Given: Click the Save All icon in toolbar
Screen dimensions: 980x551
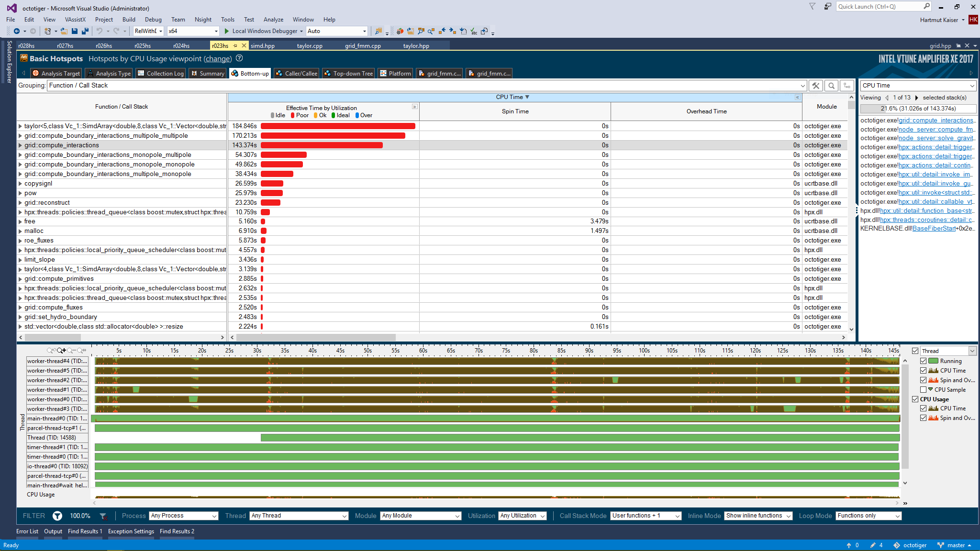Looking at the screenshot, I should coord(85,31).
